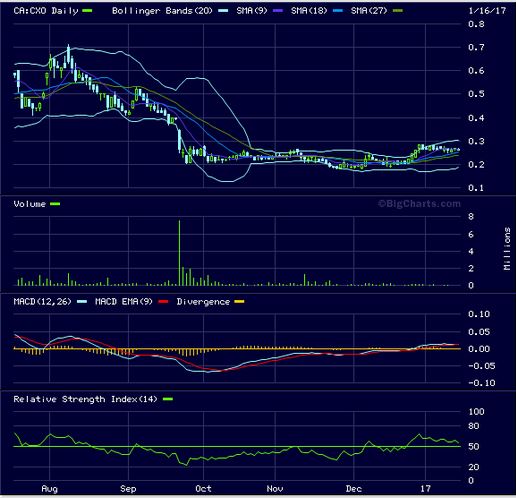Viewport: 516px width, 498px height.
Task: Click the light blue MACD legend swatch
Action: click(x=82, y=302)
